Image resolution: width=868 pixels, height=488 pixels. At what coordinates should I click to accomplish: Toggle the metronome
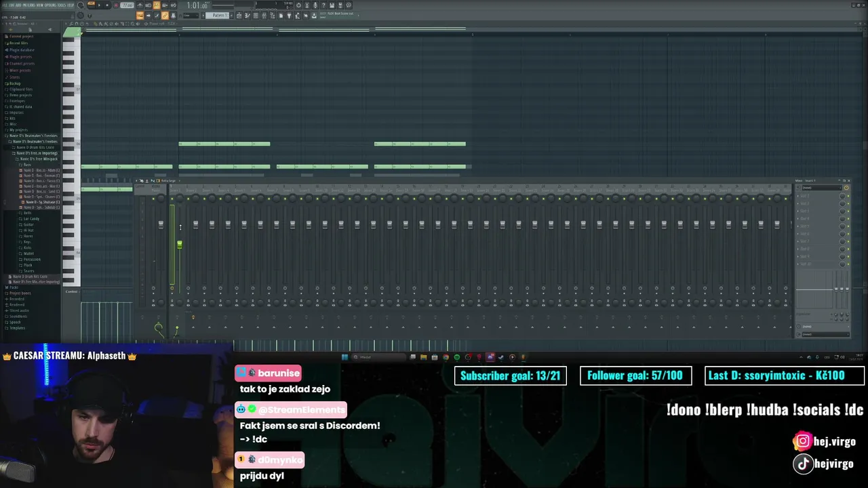[140, 5]
